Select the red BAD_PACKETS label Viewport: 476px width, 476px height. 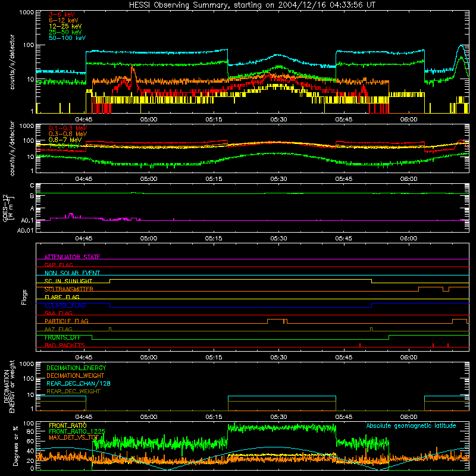[x=65, y=345]
